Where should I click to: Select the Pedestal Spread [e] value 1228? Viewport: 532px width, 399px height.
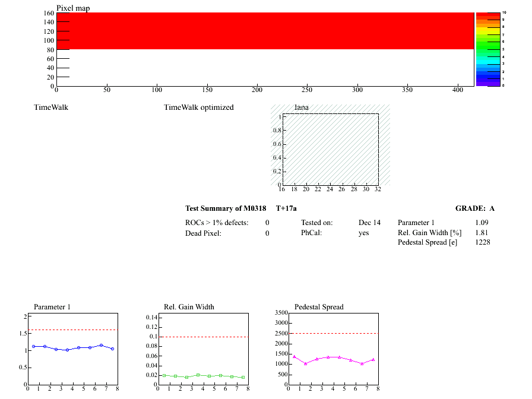click(x=482, y=242)
